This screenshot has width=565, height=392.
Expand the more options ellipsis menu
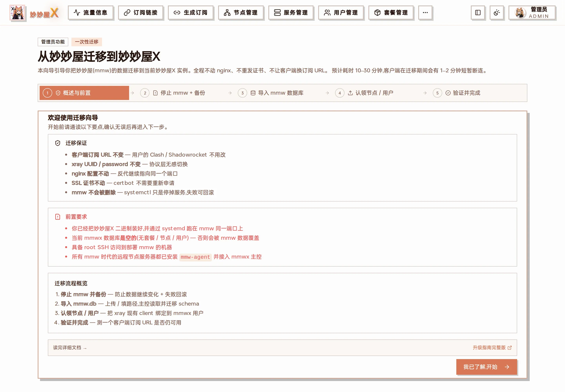pyautogui.click(x=425, y=13)
